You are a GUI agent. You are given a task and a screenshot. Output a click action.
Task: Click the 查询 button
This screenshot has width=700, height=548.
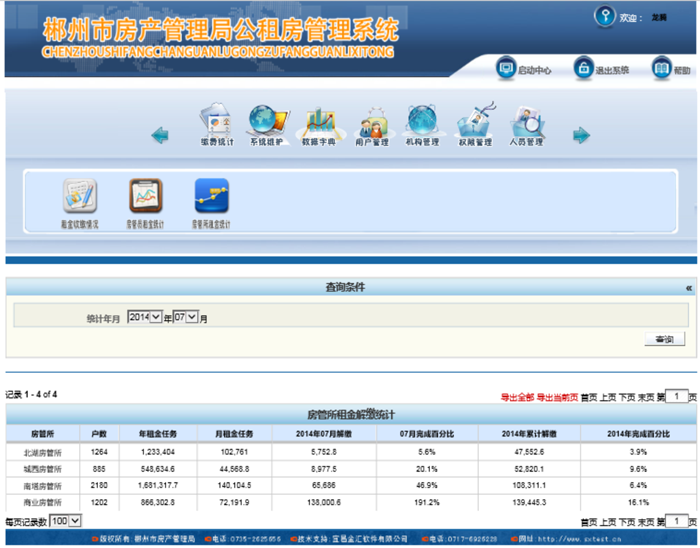[664, 340]
